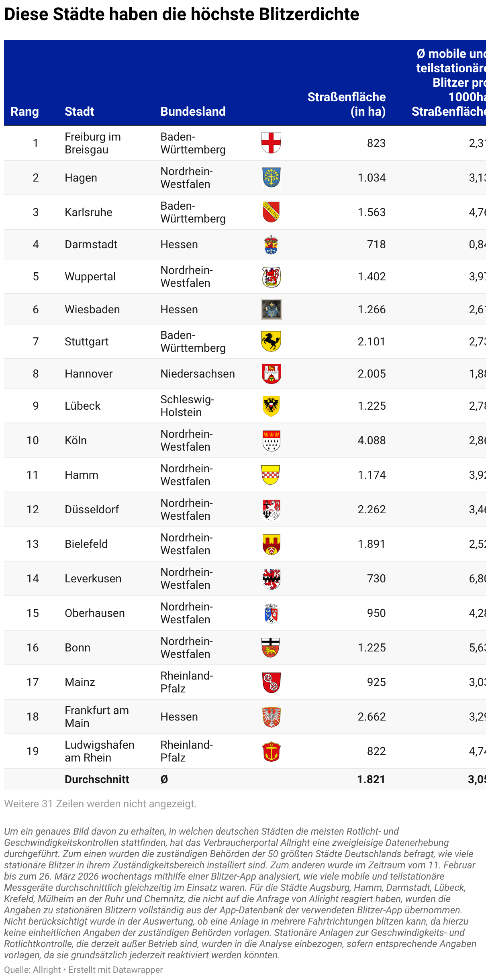Select the Durchschnitt summary row

pyautogui.click(x=245, y=779)
